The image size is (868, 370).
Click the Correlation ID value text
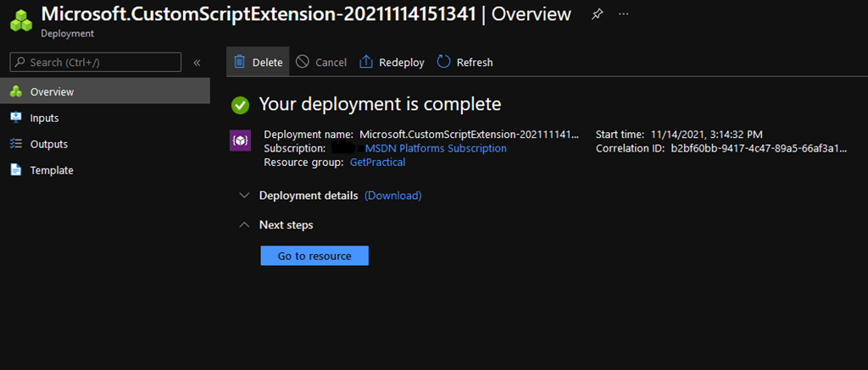tap(759, 148)
